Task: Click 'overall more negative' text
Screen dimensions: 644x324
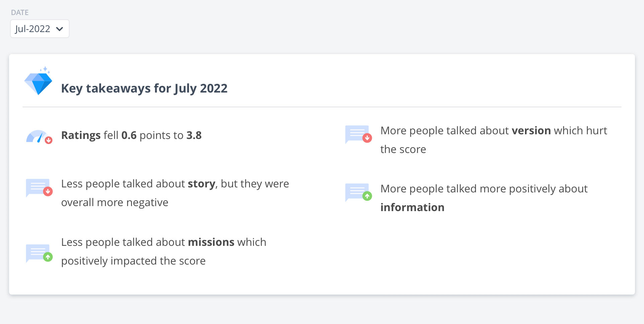Action: pos(115,202)
